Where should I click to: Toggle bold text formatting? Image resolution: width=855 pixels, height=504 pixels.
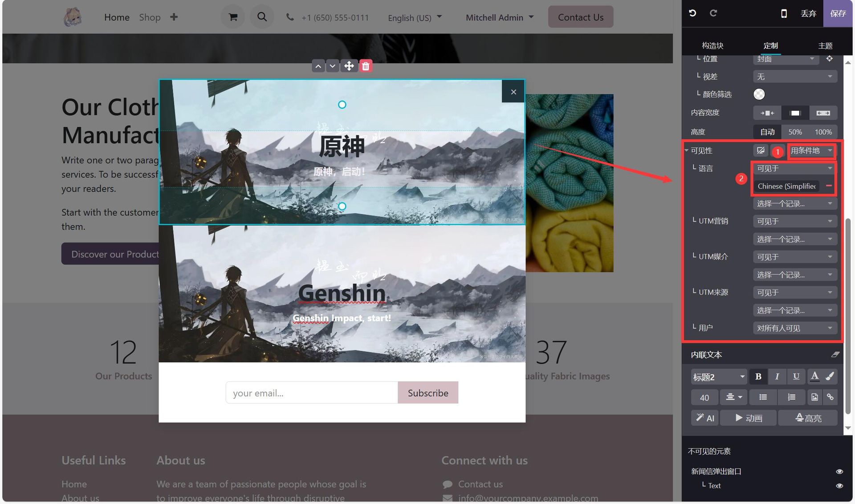click(758, 377)
